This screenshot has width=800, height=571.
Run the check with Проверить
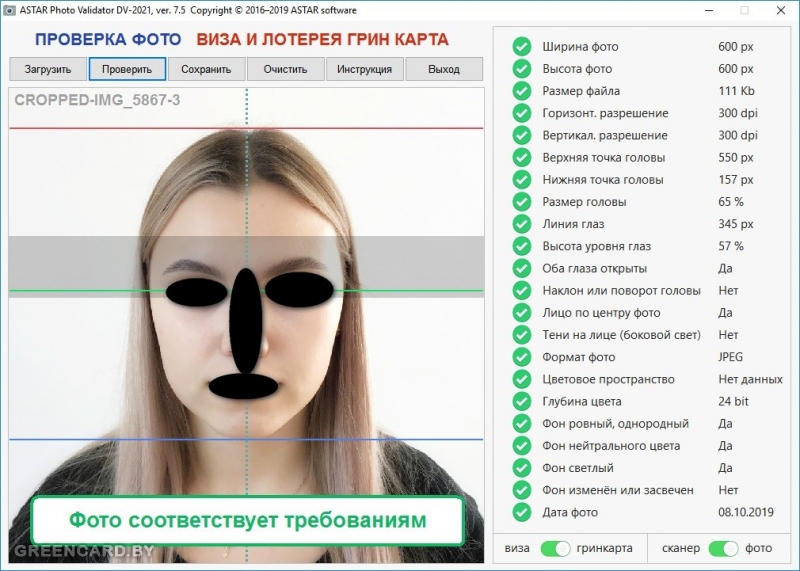[x=127, y=69]
